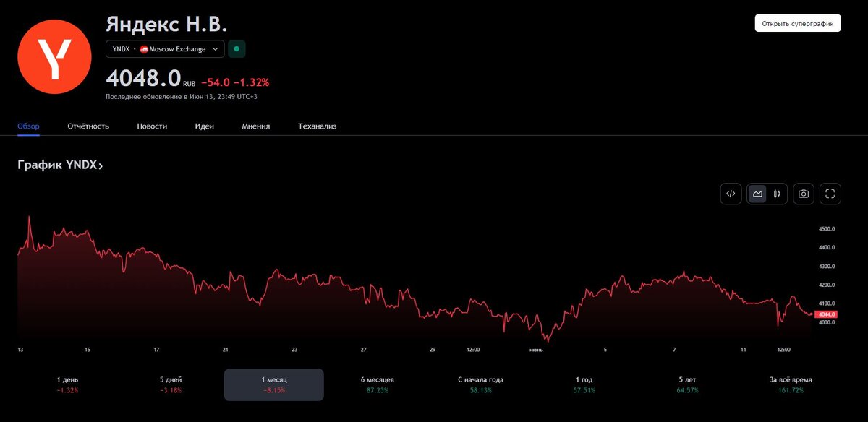Switch to the Теханализ tab

coord(318,126)
